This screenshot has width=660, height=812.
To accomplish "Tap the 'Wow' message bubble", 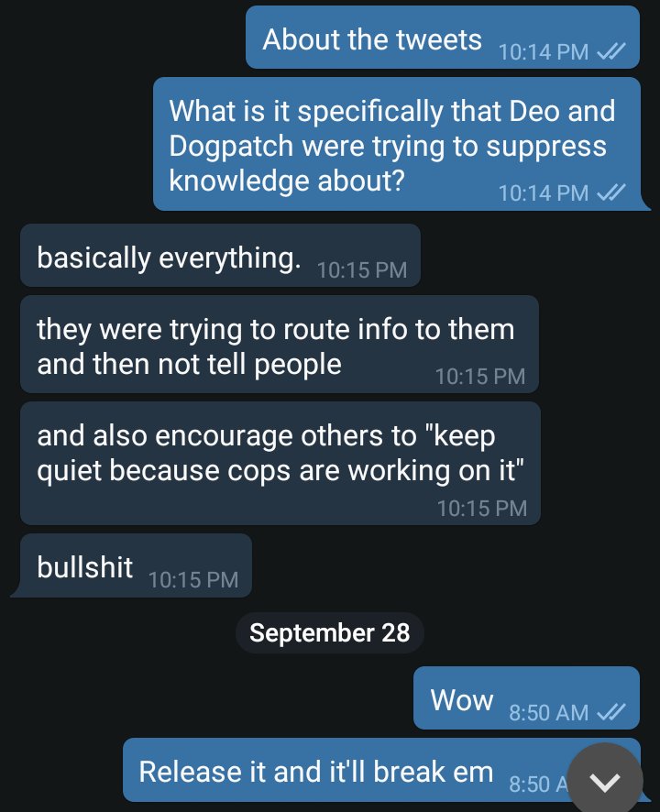I will click(526, 698).
